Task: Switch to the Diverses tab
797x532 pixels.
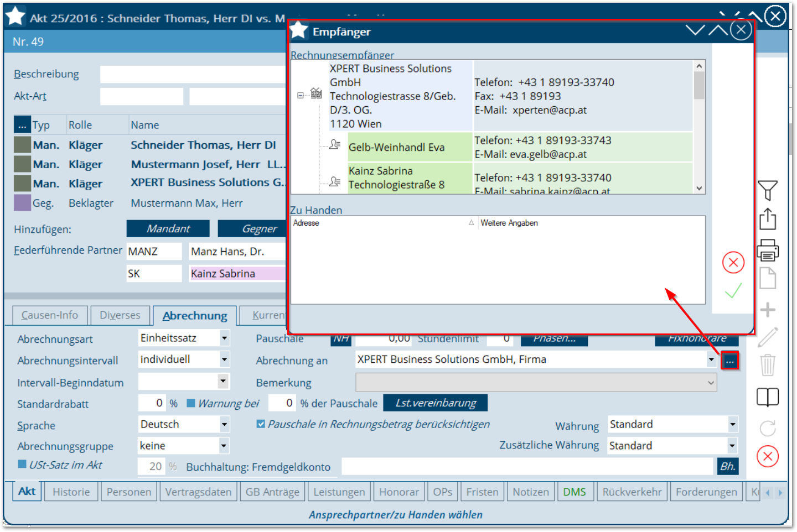Action: tap(120, 315)
